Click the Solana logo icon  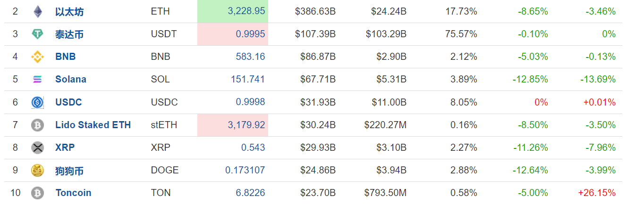[x=37, y=79]
